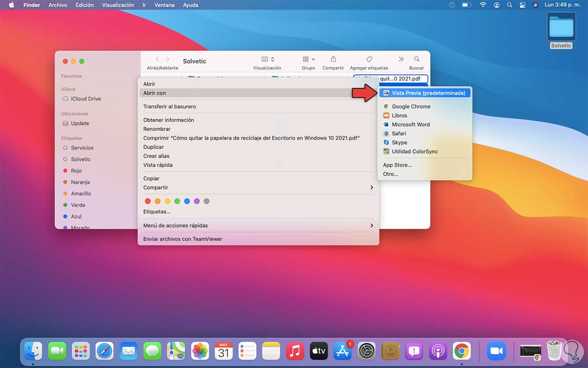588x368 pixels.
Task: Click Otro... in the Abrir con submenu
Action: coord(391,174)
